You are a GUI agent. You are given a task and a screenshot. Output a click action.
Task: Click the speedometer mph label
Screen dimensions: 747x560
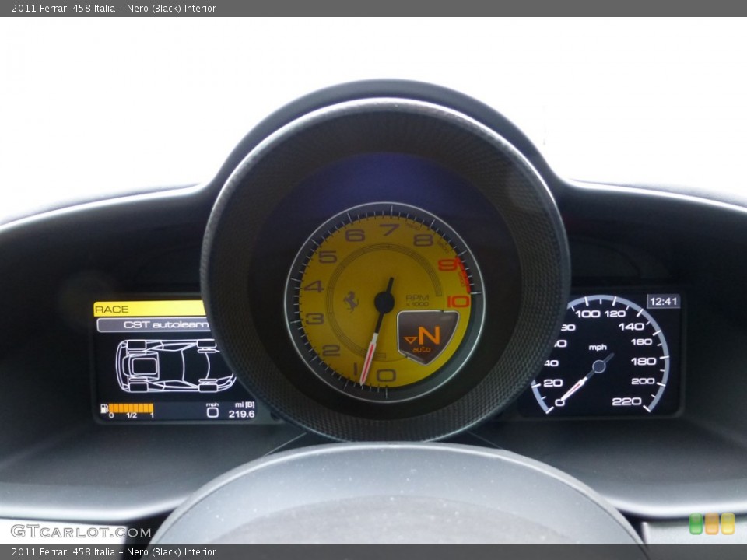pos(598,347)
